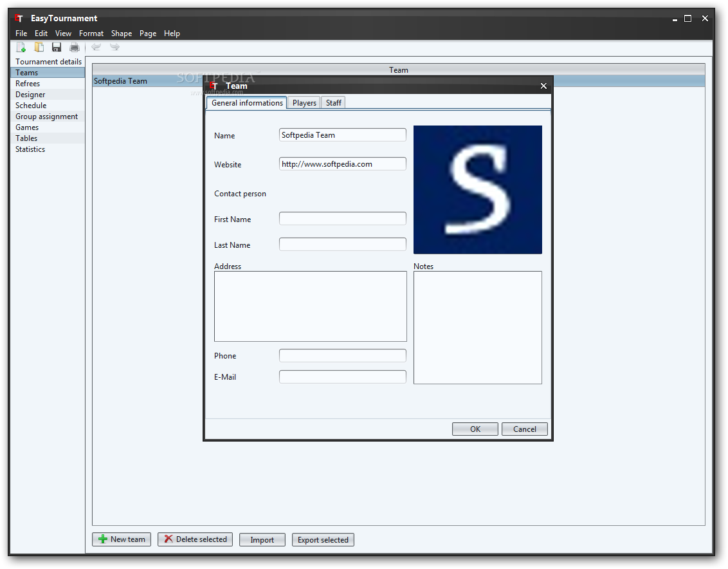
Task: Click the Export selected button
Action: pos(323,539)
